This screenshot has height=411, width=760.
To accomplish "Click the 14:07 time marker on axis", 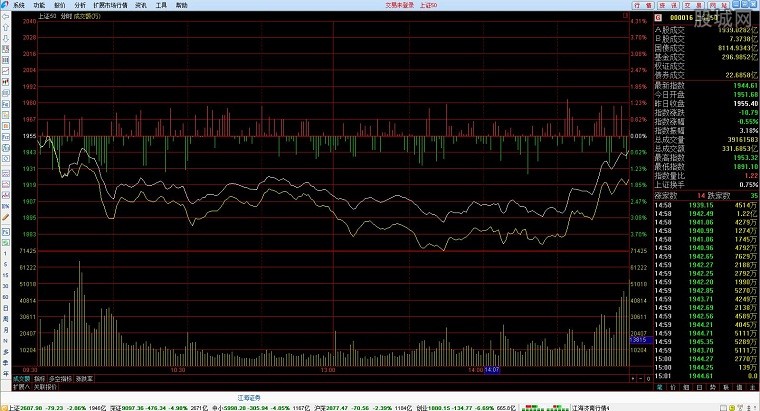I will (x=491, y=372).
